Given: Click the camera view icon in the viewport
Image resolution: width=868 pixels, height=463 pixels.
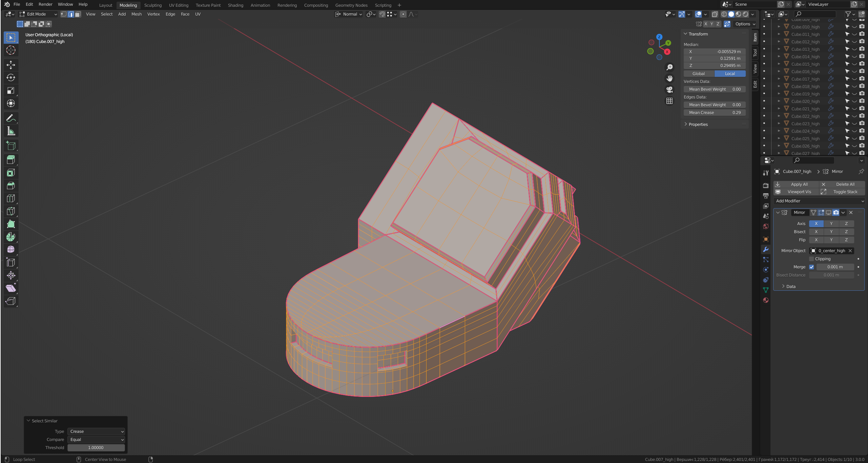Looking at the screenshot, I should pos(669,90).
